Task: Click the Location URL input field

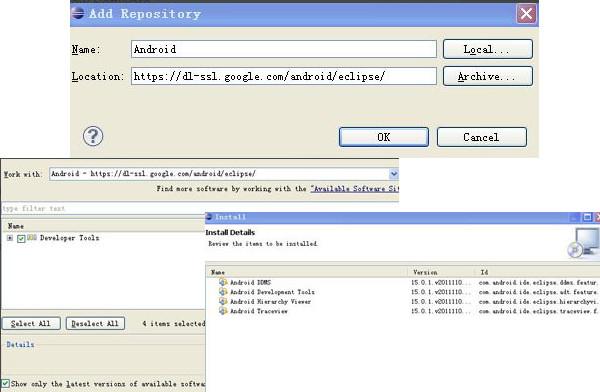Action: 284,76
